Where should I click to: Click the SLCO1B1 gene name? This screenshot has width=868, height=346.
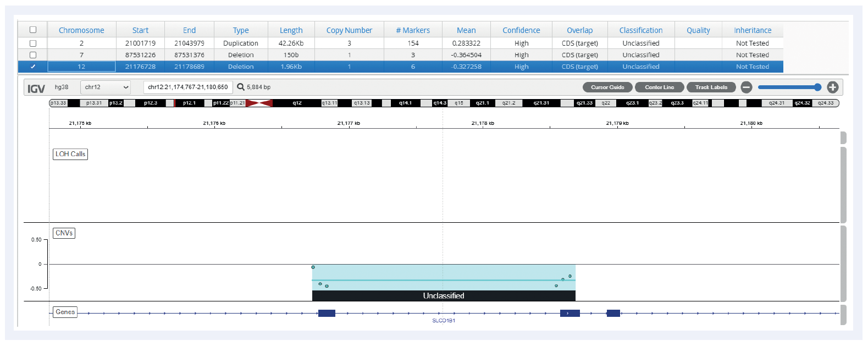coord(444,321)
